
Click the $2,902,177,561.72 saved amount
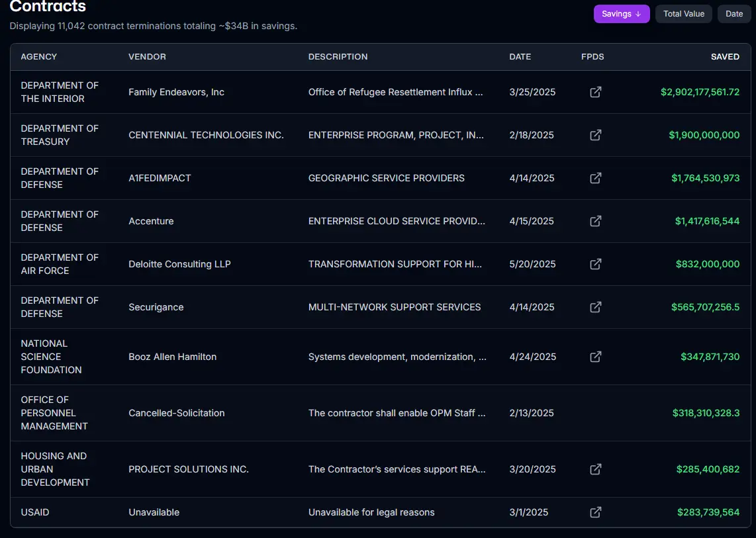(x=699, y=92)
